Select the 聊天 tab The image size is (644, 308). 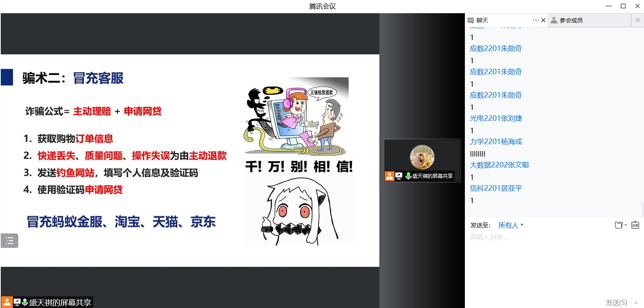point(482,21)
